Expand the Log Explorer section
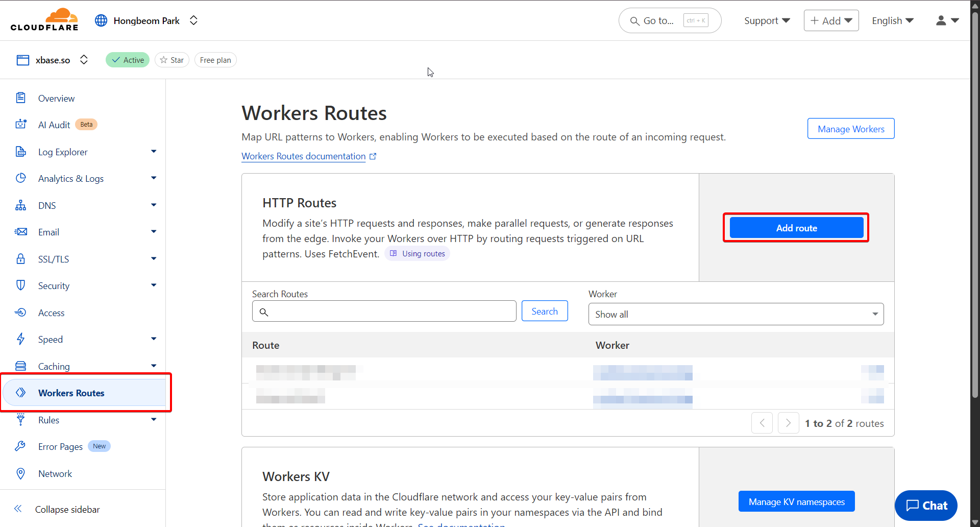 pyautogui.click(x=154, y=152)
